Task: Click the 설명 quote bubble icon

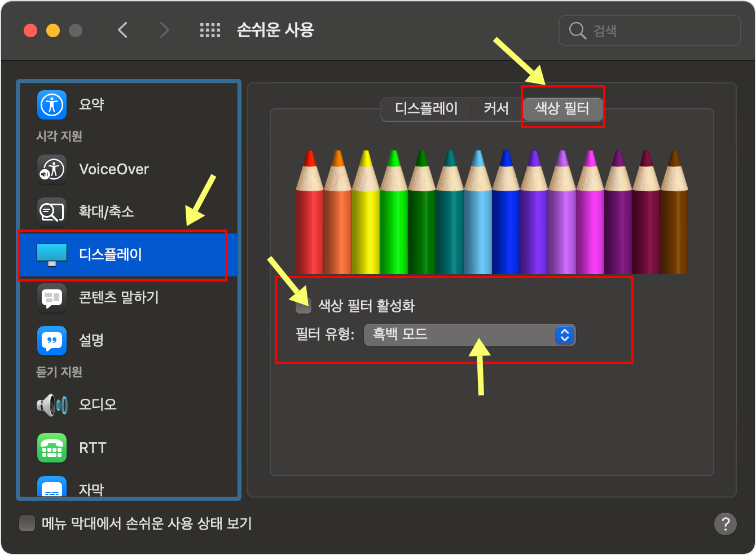Action: [52, 340]
